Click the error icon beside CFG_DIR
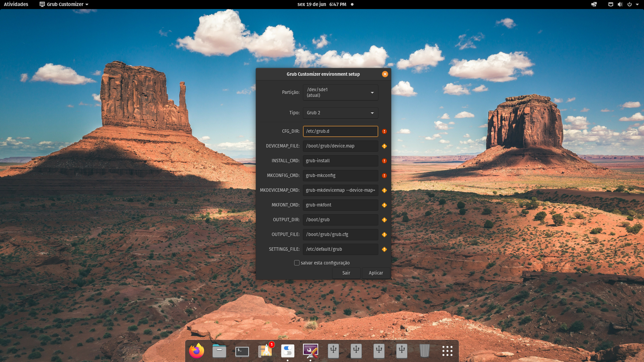The image size is (644, 362). click(x=384, y=131)
